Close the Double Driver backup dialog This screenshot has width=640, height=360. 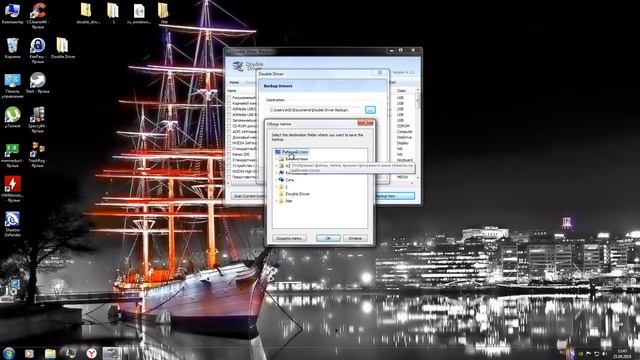point(380,72)
